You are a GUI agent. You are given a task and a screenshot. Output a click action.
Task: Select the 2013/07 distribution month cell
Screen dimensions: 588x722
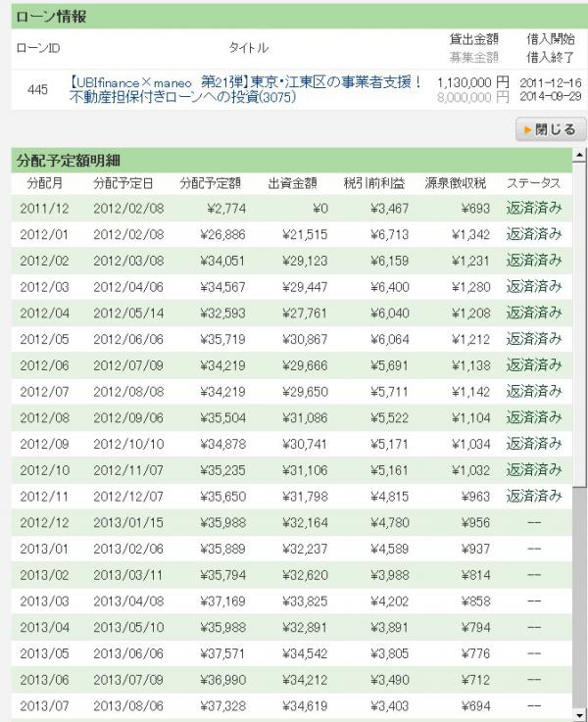click(44, 706)
